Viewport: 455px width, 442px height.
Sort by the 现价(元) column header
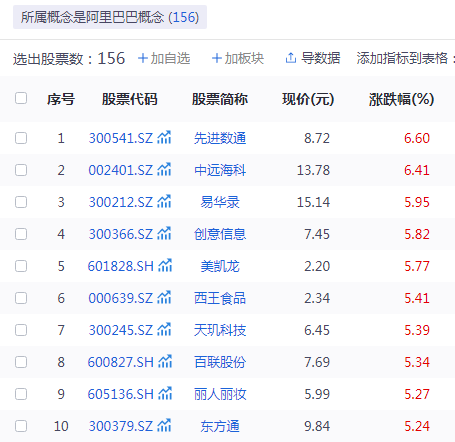click(x=308, y=99)
